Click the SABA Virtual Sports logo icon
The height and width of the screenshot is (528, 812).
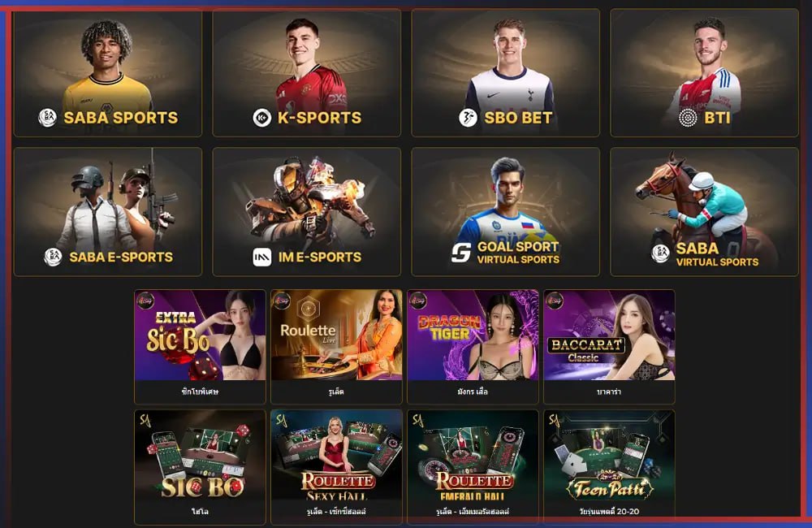pyautogui.click(x=660, y=253)
